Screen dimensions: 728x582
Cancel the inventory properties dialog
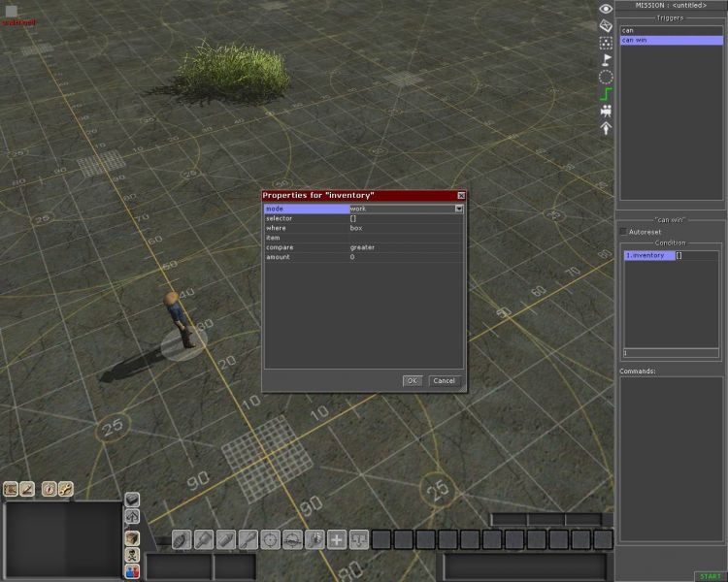coord(445,381)
